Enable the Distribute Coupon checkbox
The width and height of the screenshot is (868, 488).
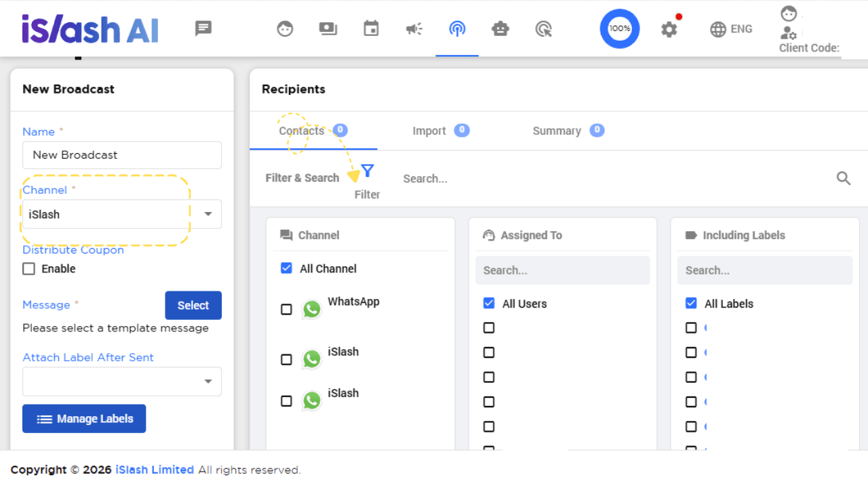click(28, 269)
